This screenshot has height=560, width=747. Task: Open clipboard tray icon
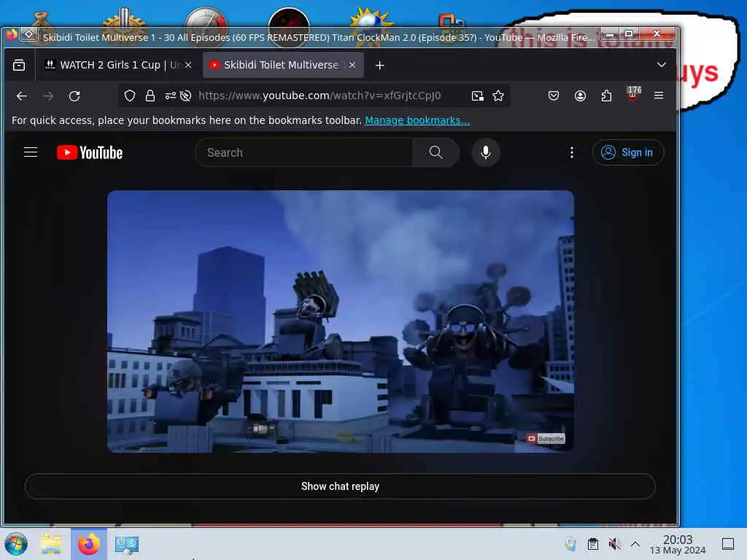click(x=592, y=543)
